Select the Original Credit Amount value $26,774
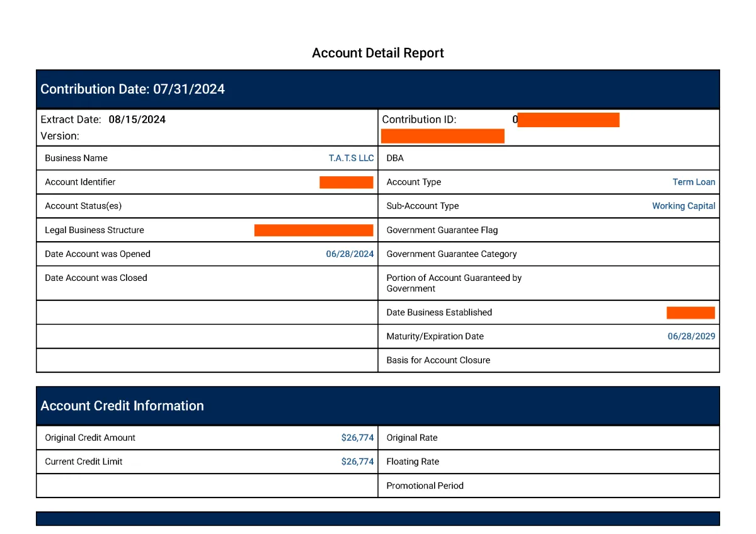The image size is (756, 534). pyautogui.click(x=358, y=438)
